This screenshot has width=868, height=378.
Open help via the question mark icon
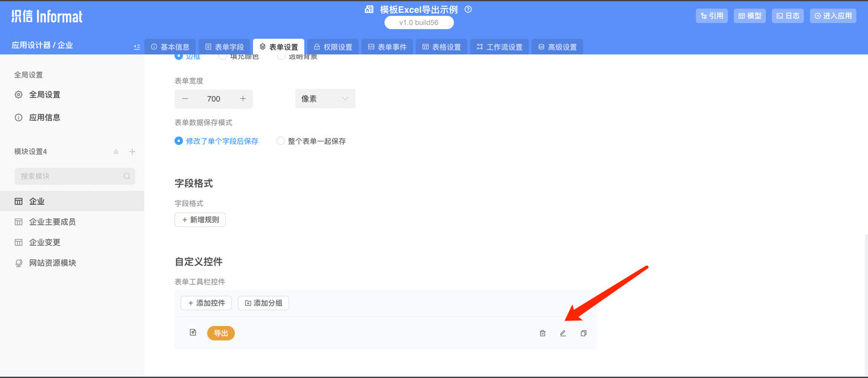tap(468, 9)
